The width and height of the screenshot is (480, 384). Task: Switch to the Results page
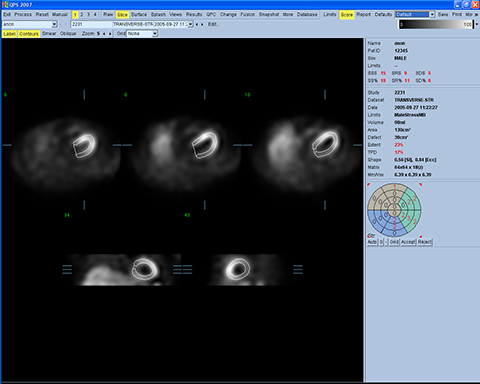point(194,14)
